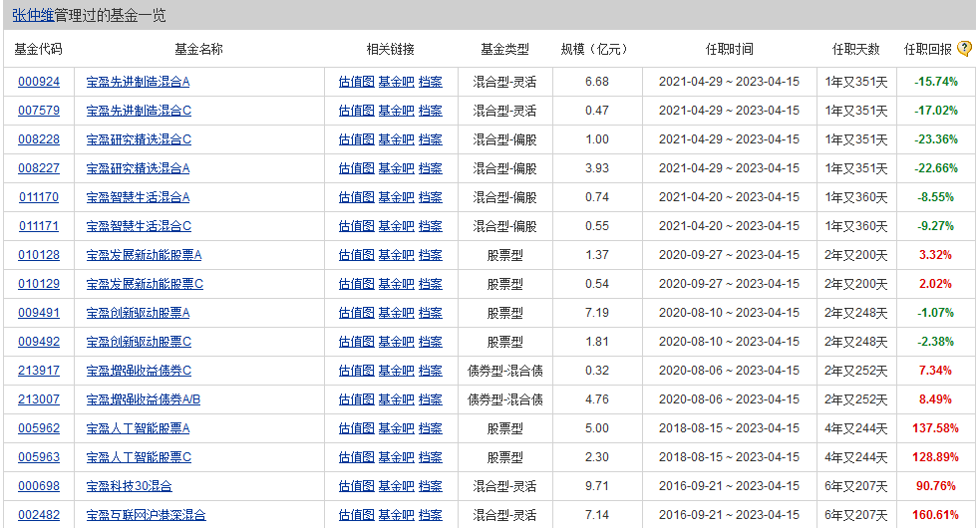Screen dimensions: 980x528
Task: Open 基金吧 for 宝盈研究精选混合A
Action: [396, 168]
